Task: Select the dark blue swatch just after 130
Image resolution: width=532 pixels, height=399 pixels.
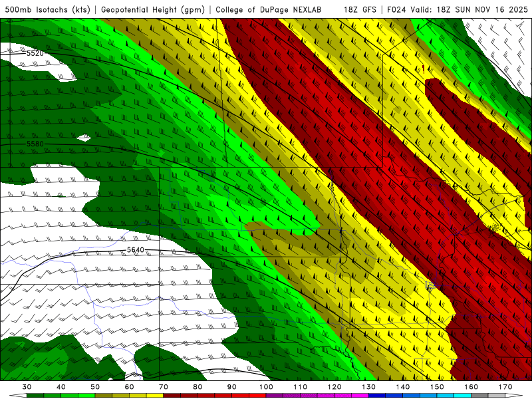Action: 377,396
